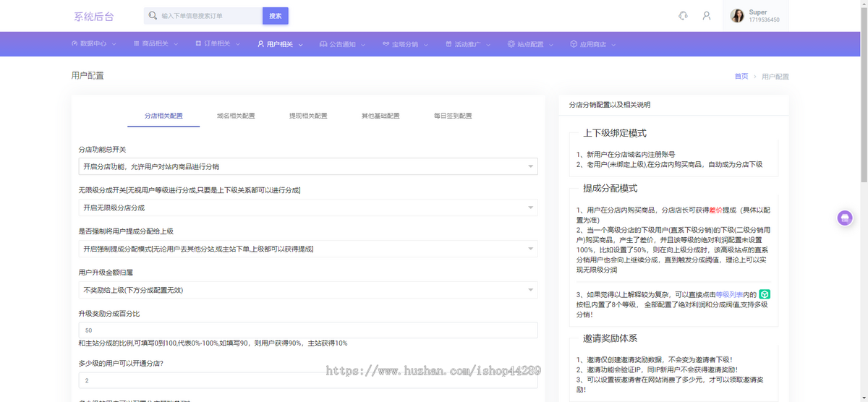This screenshot has width=868, height=402.
Task: Click the 提成分配模式 heading
Action: 610,188
